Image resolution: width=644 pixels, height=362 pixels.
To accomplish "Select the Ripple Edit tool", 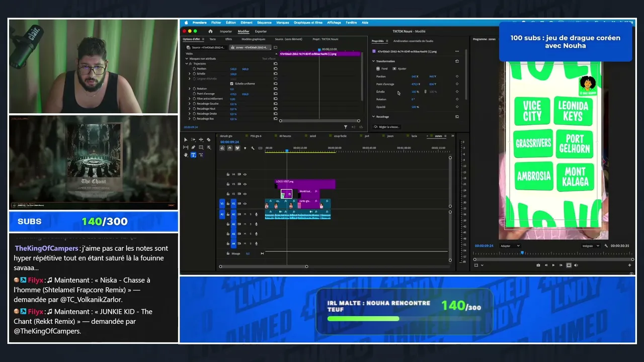I will pos(201,140).
